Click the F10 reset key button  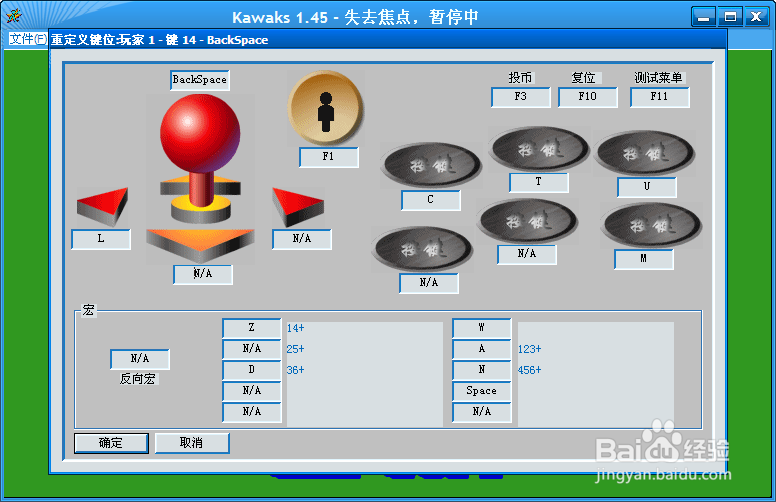coord(588,97)
